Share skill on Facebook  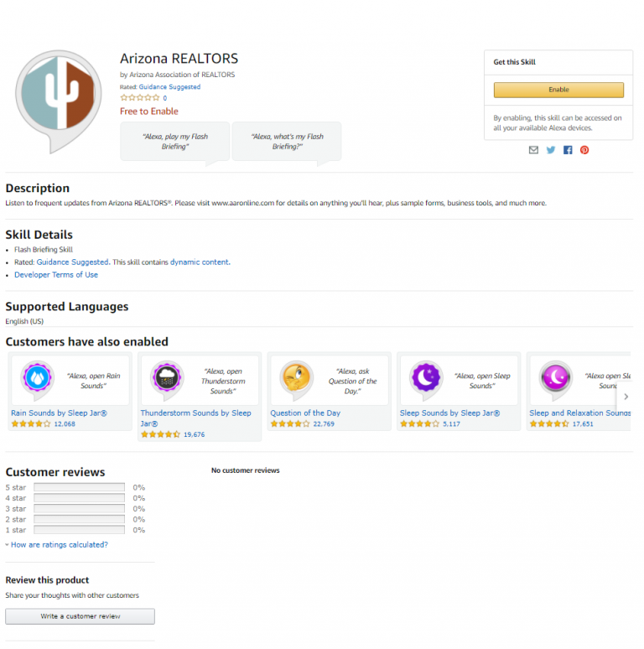tap(568, 150)
